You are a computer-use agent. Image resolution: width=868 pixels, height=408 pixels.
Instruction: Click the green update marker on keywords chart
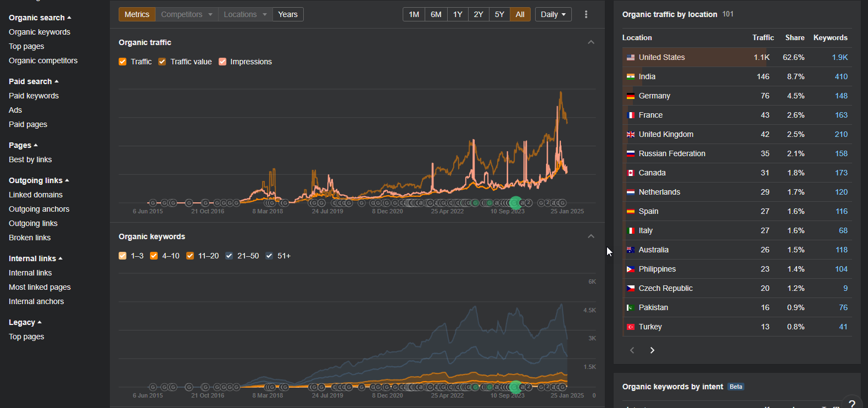tap(515, 387)
